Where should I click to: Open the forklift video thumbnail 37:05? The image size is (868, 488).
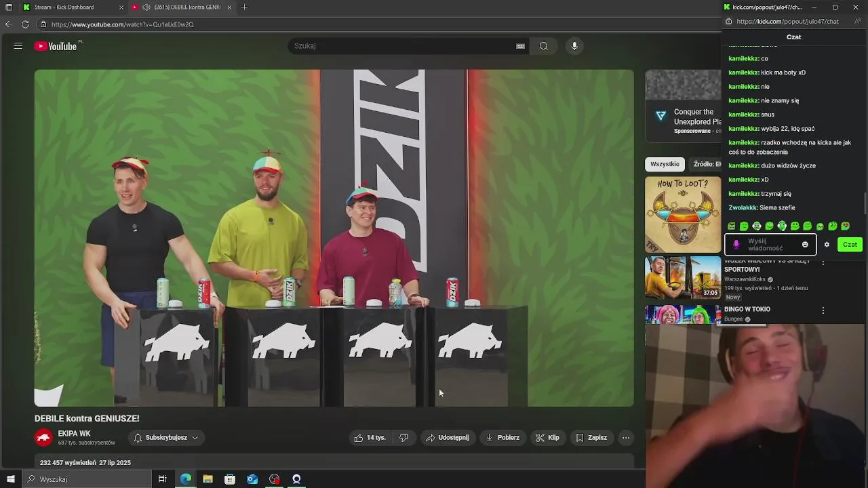click(x=683, y=277)
